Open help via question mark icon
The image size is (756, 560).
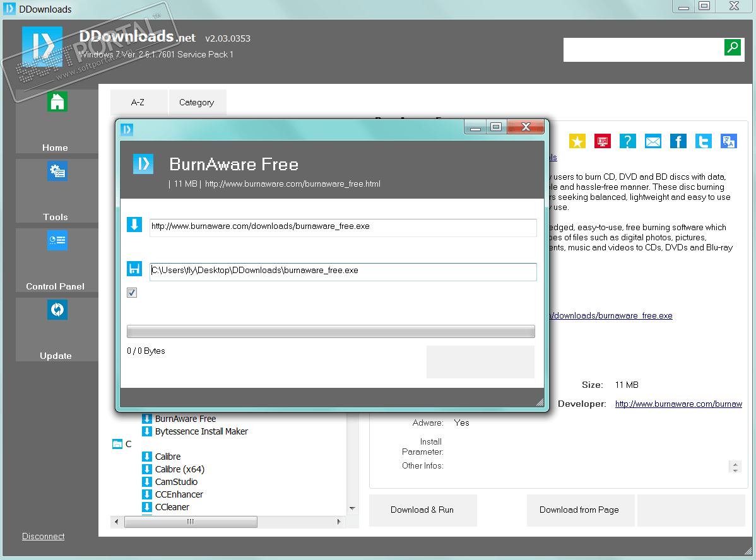click(x=628, y=141)
